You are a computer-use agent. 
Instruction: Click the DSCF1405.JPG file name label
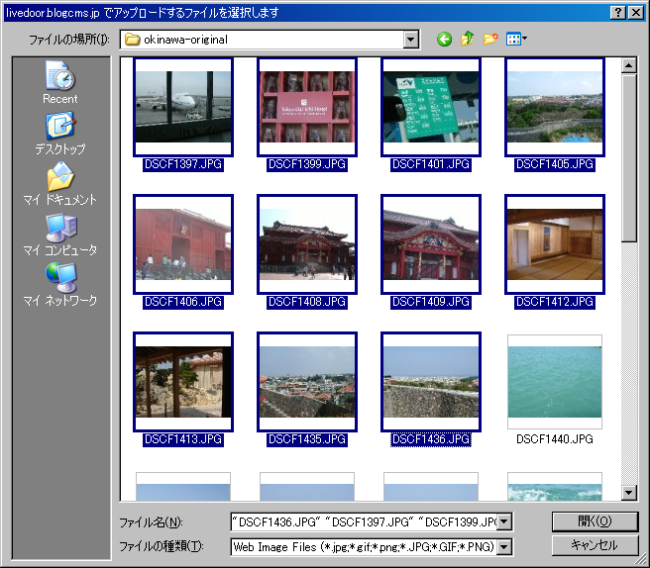coord(555,165)
